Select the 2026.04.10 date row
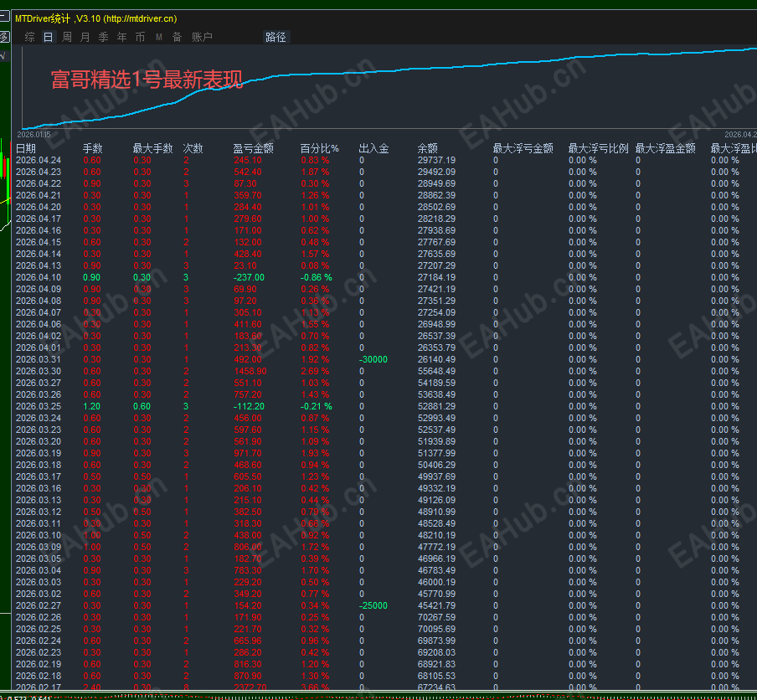The height and width of the screenshot is (700, 757). 39,278
